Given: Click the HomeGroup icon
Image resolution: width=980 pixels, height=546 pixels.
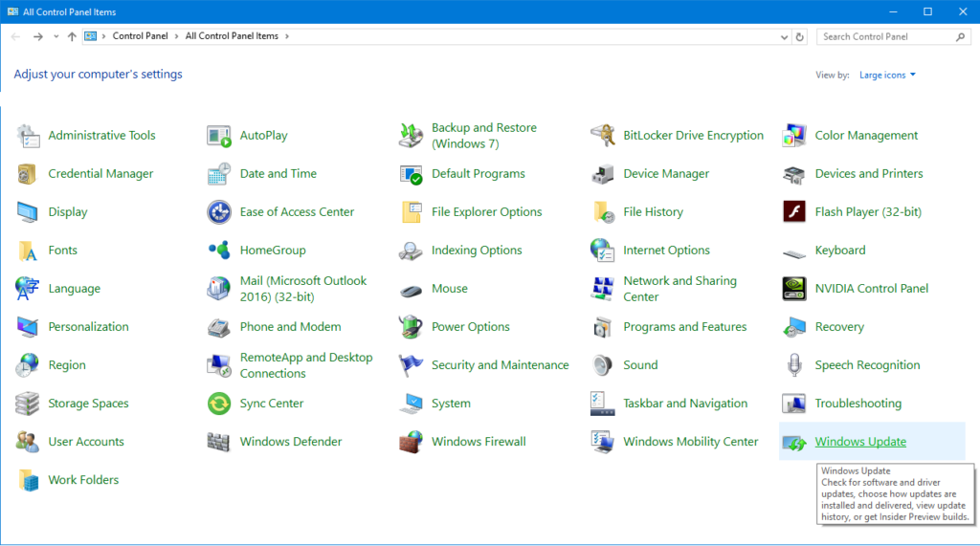Looking at the screenshot, I should point(219,251).
